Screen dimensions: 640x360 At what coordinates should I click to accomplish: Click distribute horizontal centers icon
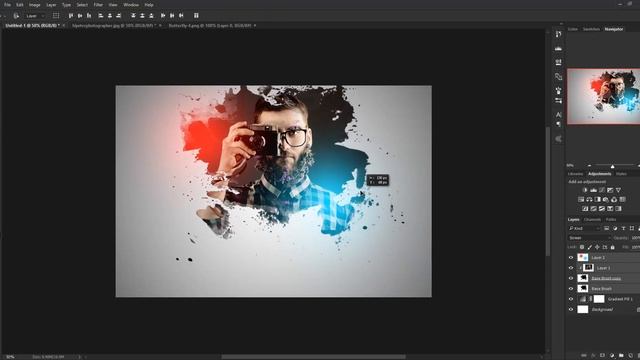(172, 16)
